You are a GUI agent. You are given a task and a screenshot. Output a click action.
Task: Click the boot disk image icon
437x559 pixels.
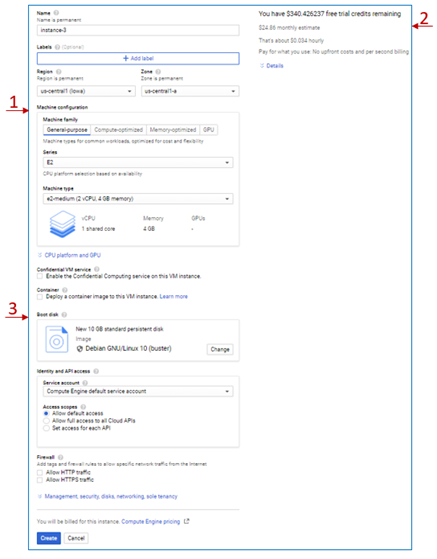pyautogui.click(x=56, y=339)
